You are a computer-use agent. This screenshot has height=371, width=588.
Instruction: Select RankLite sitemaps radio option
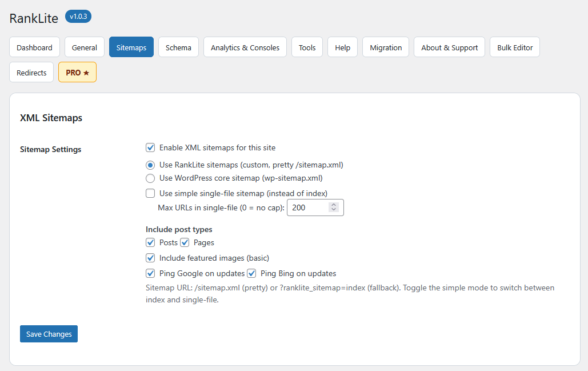coord(150,165)
